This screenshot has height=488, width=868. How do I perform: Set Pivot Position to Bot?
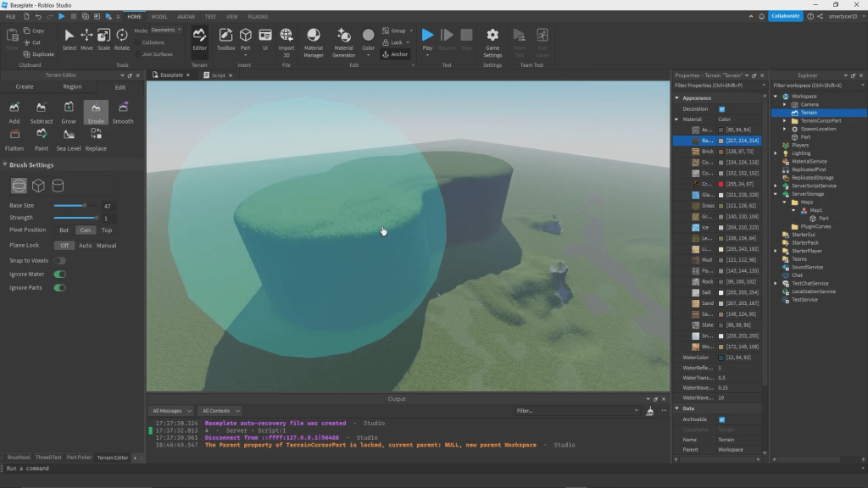(x=64, y=230)
